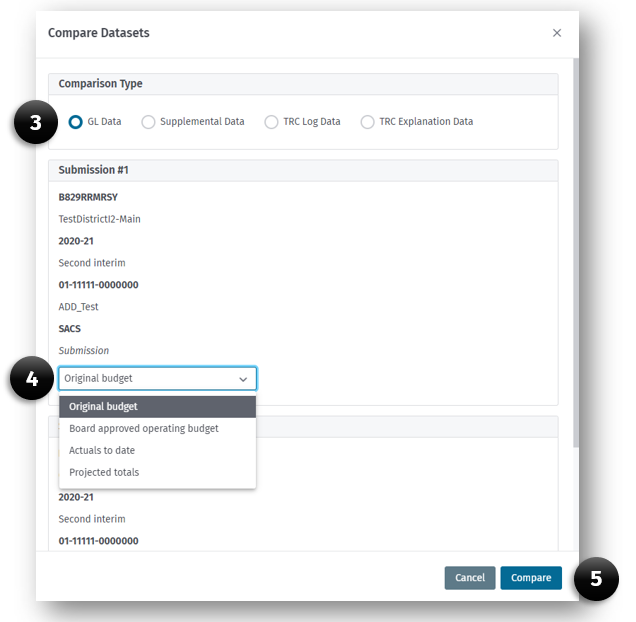The height and width of the screenshot is (622, 636).
Task: Choose the TRC Log Data option
Action: (271, 122)
